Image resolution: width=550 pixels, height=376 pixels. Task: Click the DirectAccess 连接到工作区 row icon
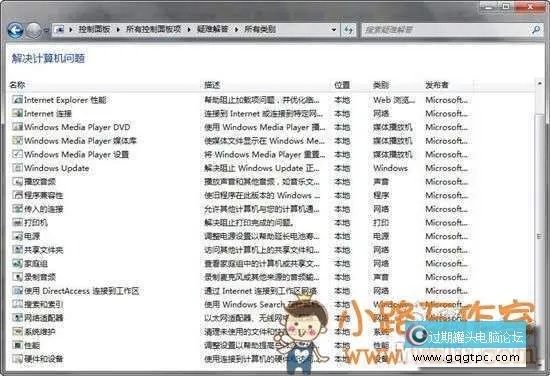[17, 291]
